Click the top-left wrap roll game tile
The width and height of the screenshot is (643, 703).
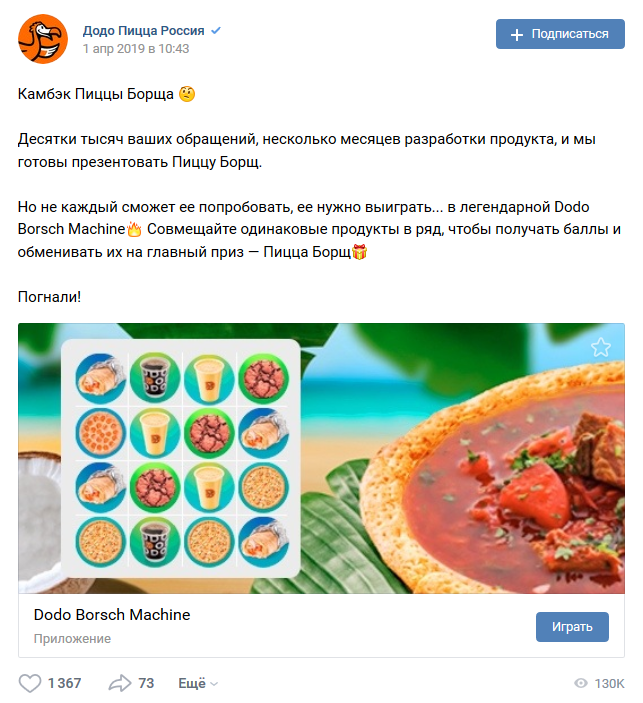(100, 378)
